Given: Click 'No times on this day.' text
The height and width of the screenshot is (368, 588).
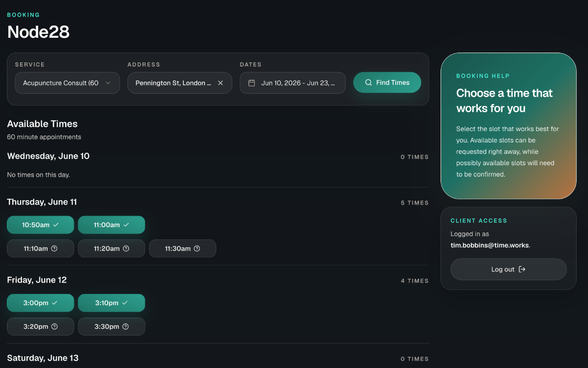Looking at the screenshot, I should [38, 175].
